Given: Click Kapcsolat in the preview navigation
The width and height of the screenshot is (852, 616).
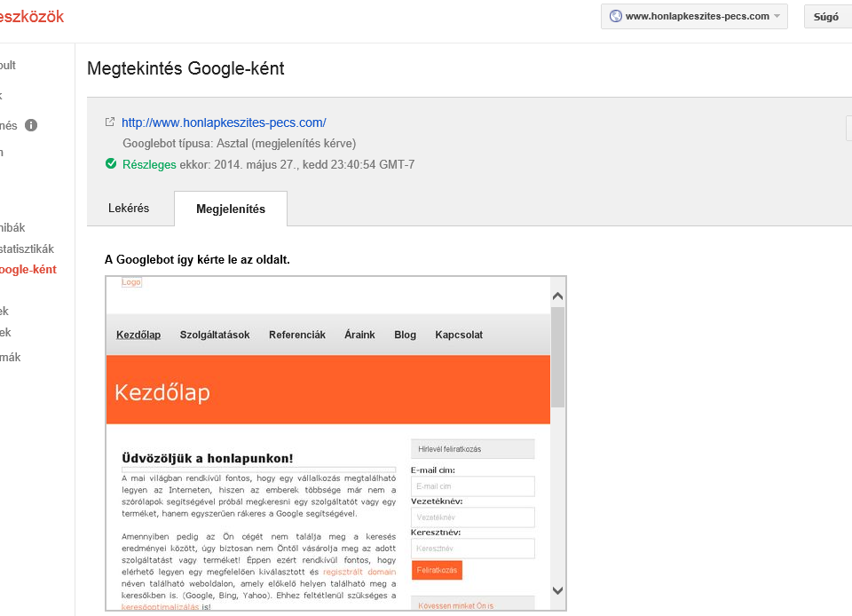Looking at the screenshot, I should point(459,335).
